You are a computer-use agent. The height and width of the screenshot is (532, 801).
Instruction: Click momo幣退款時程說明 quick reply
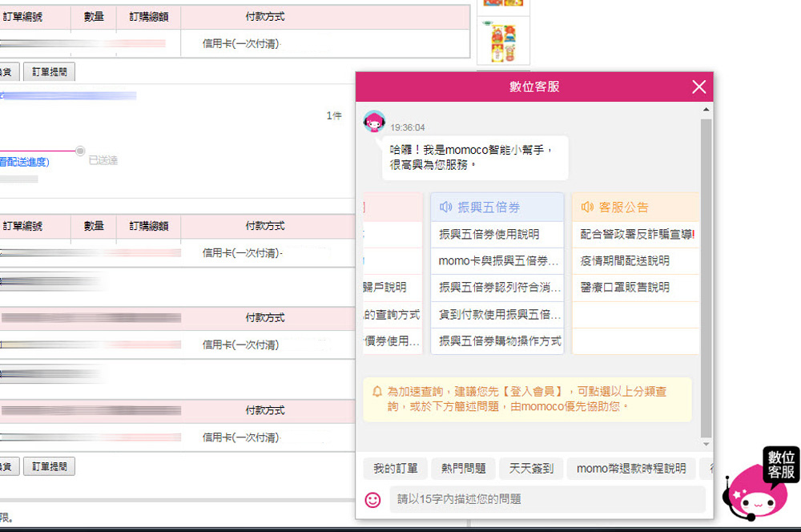point(631,469)
